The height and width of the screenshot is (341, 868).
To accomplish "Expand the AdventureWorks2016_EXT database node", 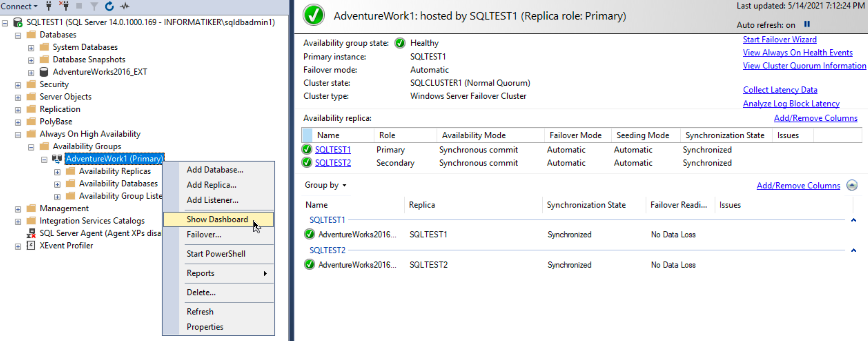I will coord(31,73).
